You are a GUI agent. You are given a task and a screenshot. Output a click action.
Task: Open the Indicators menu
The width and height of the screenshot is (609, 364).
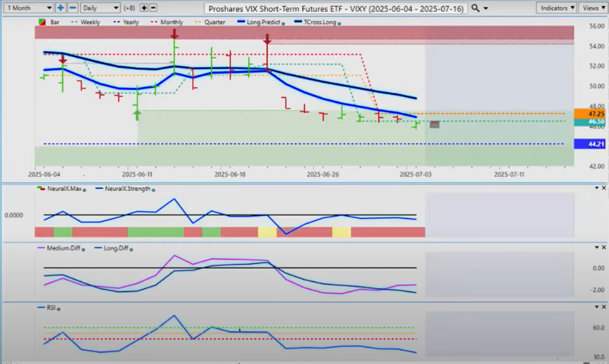pyautogui.click(x=555, y=8)
